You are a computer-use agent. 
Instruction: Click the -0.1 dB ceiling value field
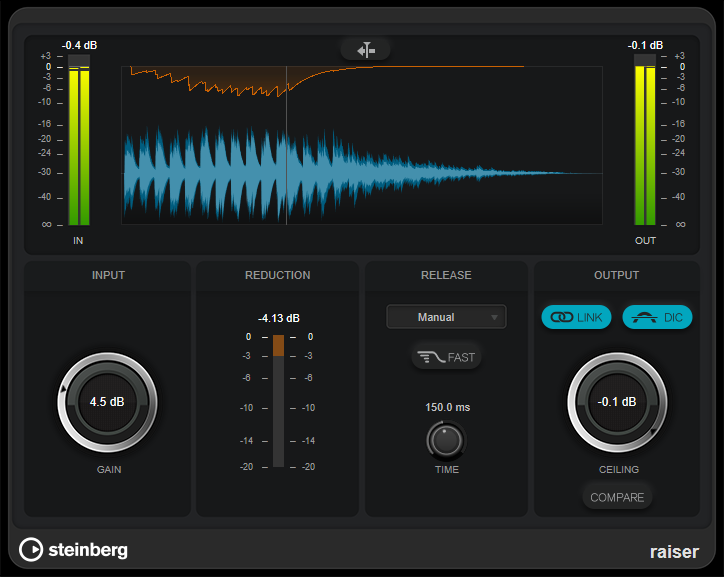[x=617, y=402]
